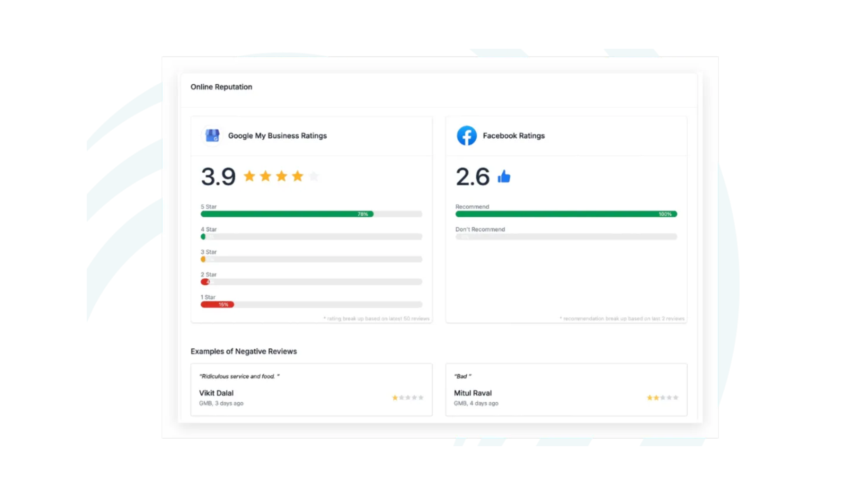Select the 2 Star label in Google ratings
The image size is (868, 488).
click(x=208, y=274)
